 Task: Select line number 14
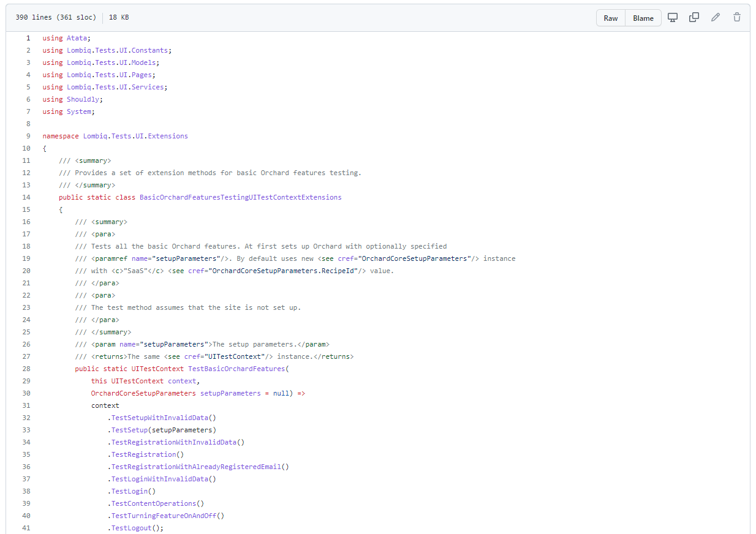26,197
